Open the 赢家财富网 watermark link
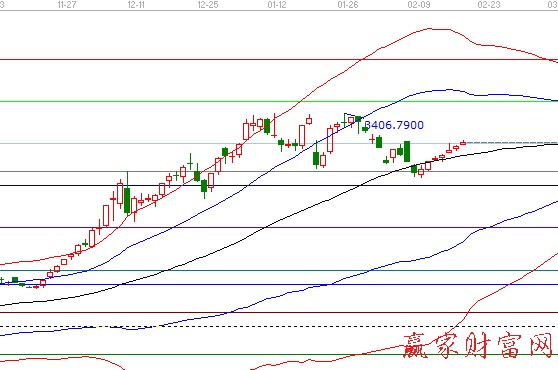Image resolution: width=558 pixels, height=370 pixels. pyautogui.click(x=479, y=345)
